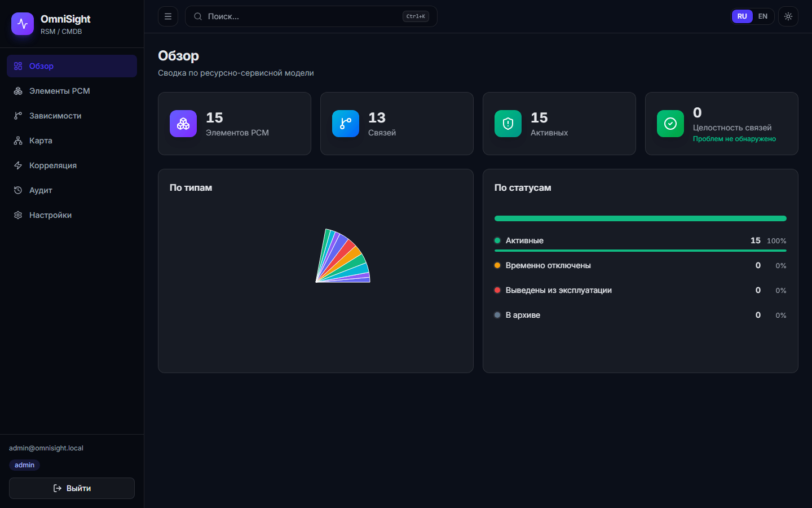
Task: Click the Активные status row label
Action: click(x=524, y=240)
